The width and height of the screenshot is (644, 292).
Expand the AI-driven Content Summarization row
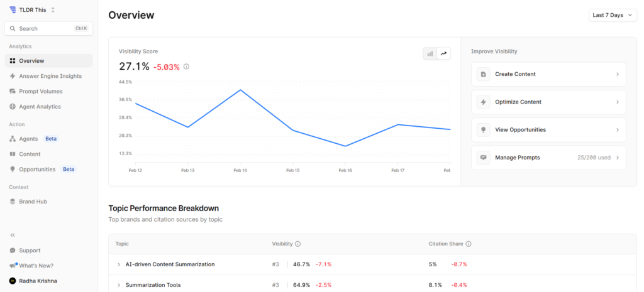point(119,264)
